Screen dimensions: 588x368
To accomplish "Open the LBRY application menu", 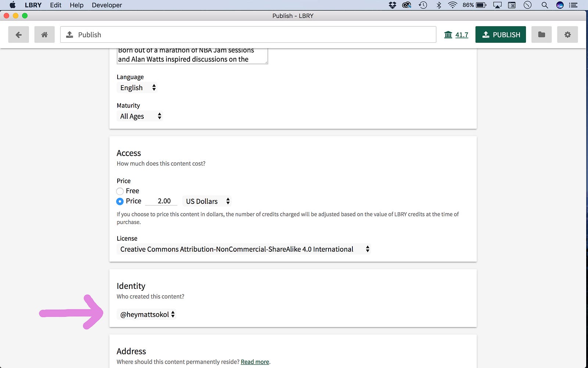I will [x=33, y=5].
